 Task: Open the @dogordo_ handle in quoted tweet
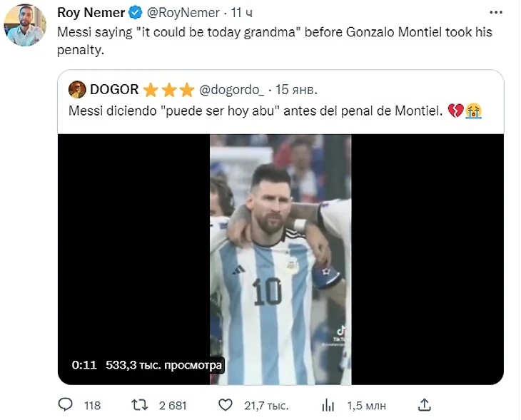pos(232,90)
